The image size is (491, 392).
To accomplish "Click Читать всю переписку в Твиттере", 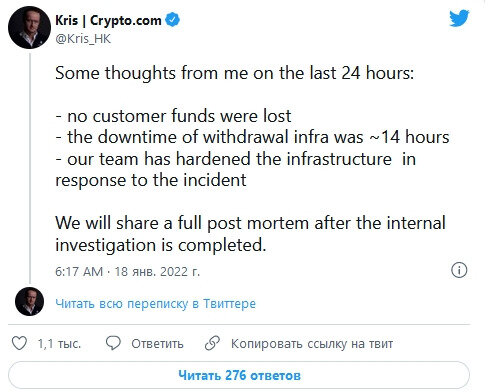I will 156,304.
